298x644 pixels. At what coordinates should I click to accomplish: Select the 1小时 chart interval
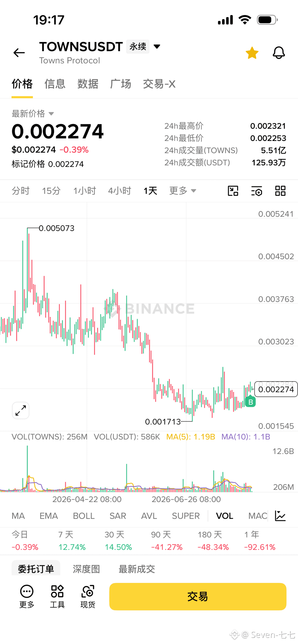(x=85, y=191)
